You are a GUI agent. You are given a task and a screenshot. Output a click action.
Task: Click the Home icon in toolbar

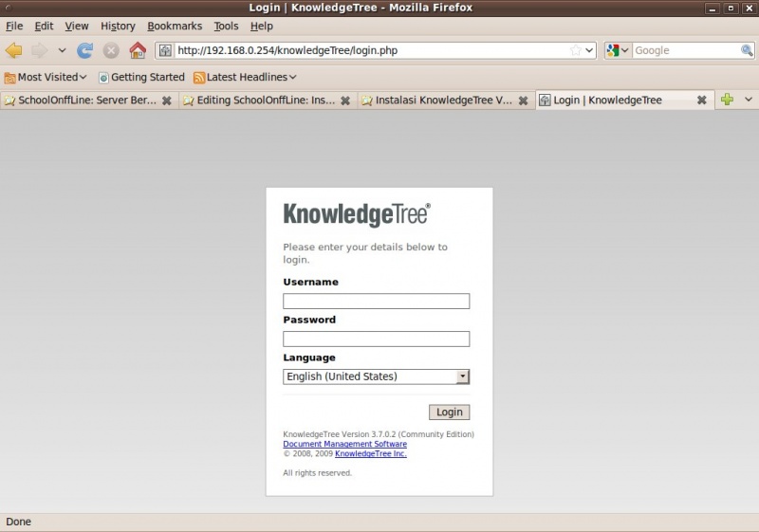click(138, 50)
